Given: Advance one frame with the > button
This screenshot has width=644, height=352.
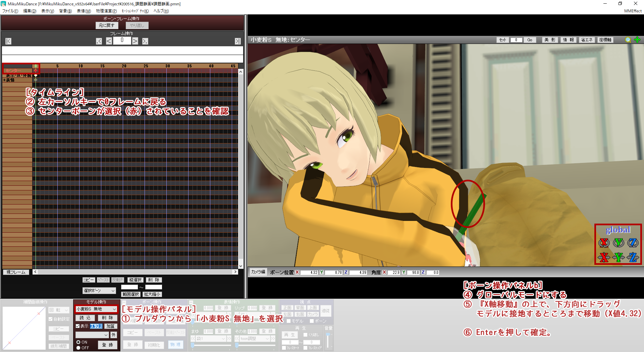Looking at the screenshot, I should (135, 41).
